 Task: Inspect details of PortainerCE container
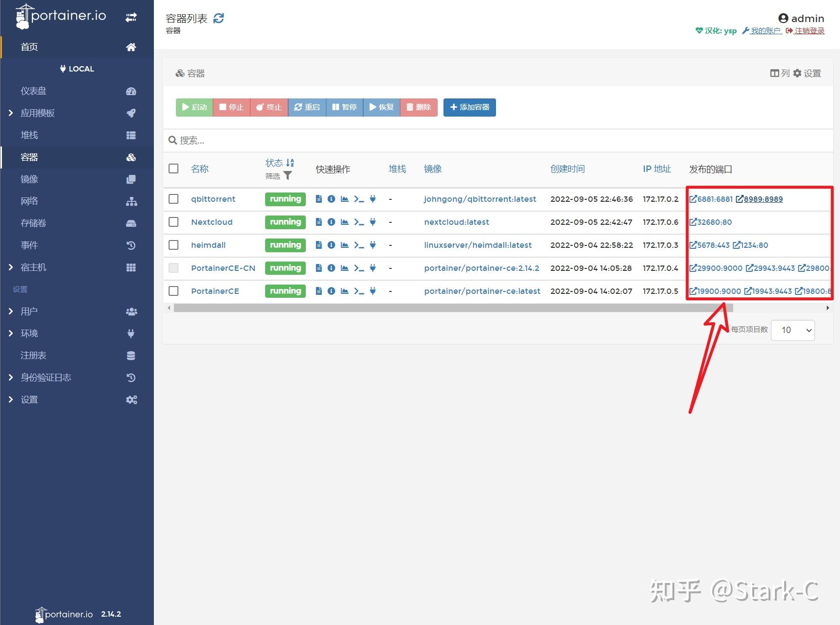point(332,291)
